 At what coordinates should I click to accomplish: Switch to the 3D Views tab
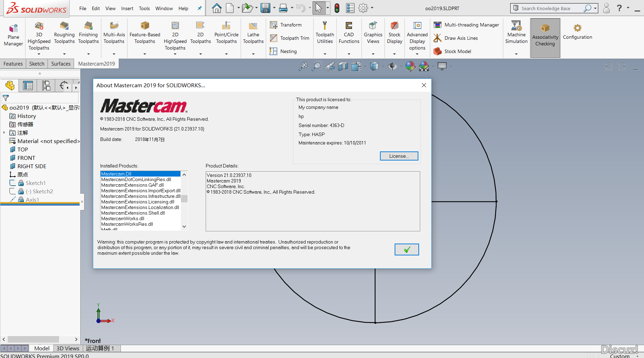tap(68, 348)
